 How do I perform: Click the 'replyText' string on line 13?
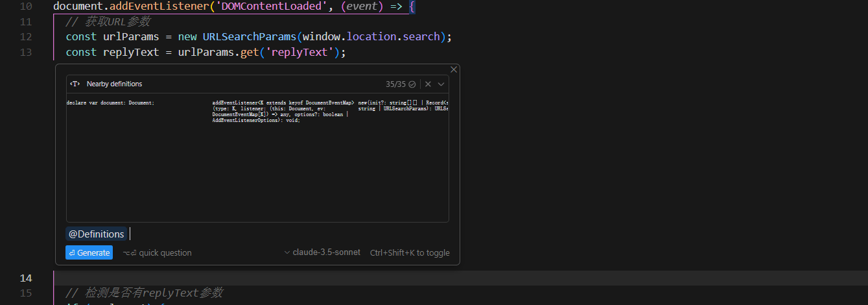(x=299, y=52)
